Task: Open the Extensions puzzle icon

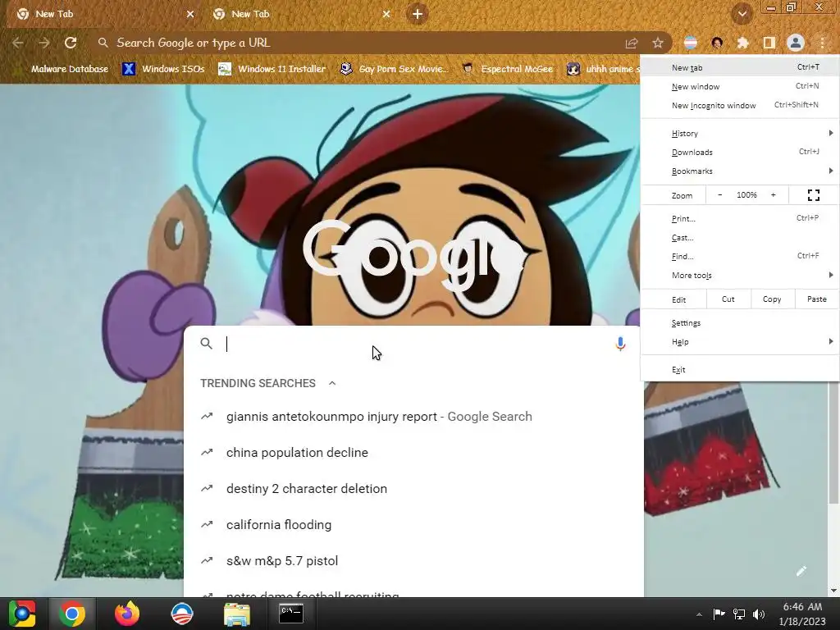Action: pyautogui.click(x=742, y=43)
